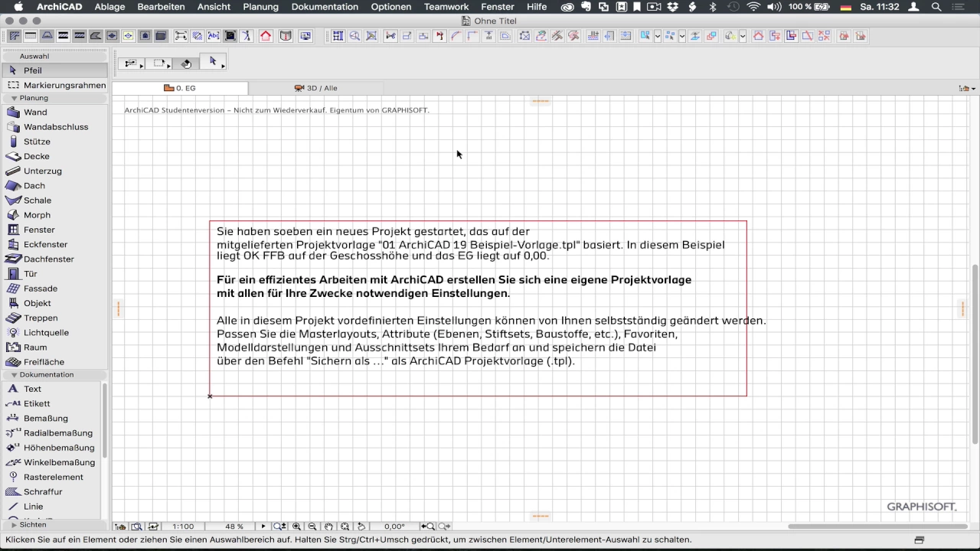Activate the Raum zone tool
The width and height of the screenshot is (980, 551).
(x=54, y=347)
